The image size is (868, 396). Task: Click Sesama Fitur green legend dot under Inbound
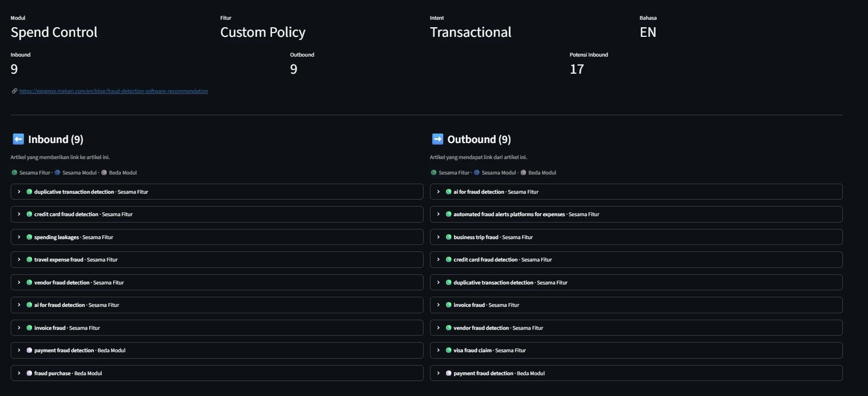click(x=14, y=172)
